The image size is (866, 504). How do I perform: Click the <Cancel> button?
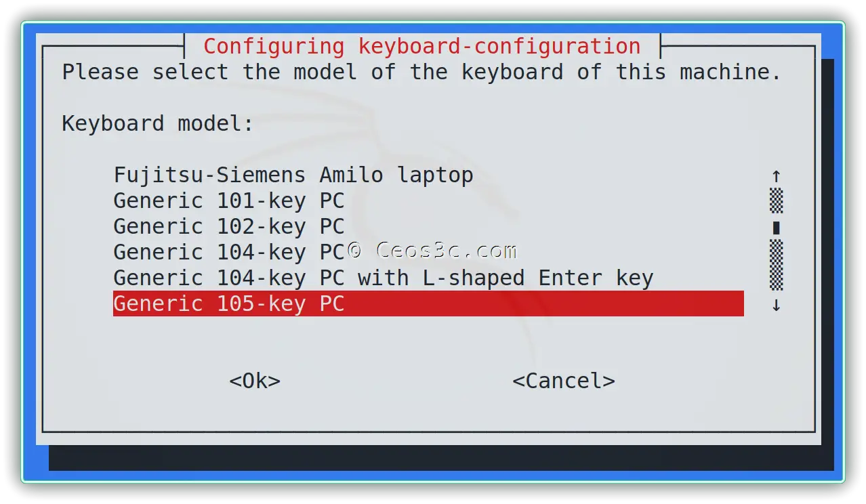coord(564,381)
